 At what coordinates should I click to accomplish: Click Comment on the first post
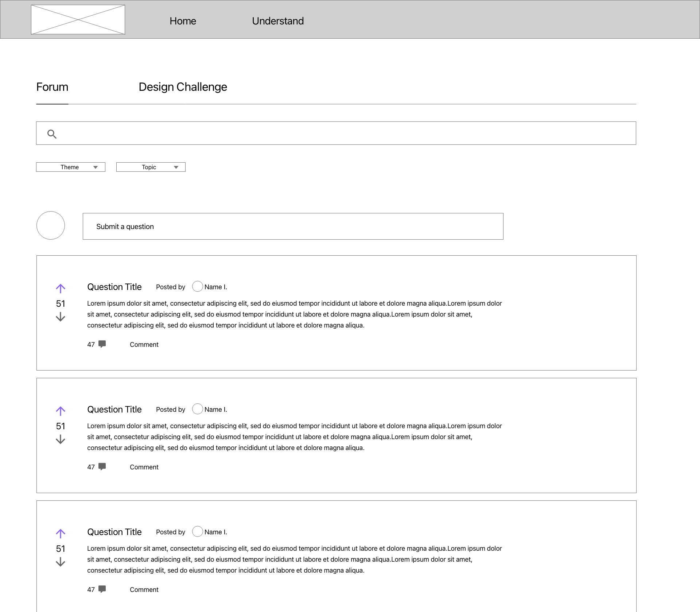pos(144,345)
